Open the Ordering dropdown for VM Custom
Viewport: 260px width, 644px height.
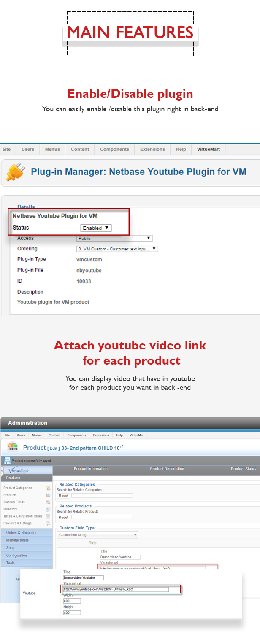click(117, 249)
